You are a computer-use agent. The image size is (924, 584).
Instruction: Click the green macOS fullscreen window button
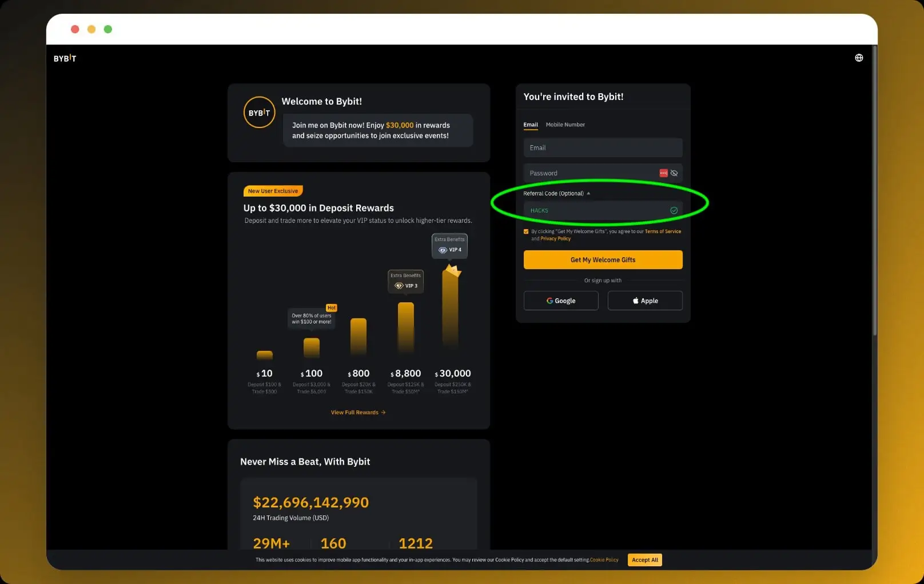[108, 29]
